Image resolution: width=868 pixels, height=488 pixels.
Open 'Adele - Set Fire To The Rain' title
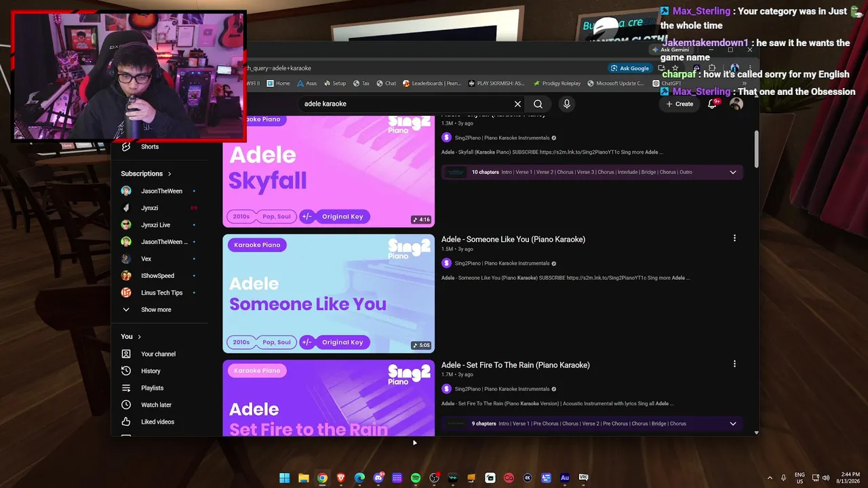(515, 365)
